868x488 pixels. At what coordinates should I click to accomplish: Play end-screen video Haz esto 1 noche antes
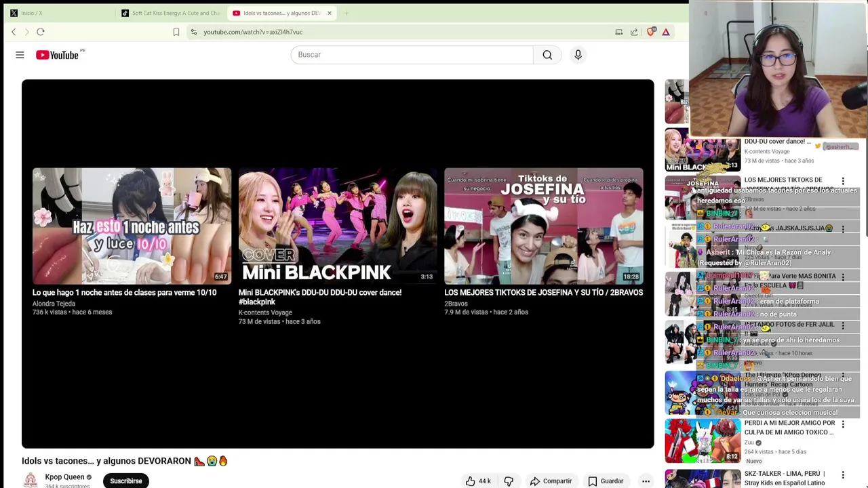click(x=132, y=226)
